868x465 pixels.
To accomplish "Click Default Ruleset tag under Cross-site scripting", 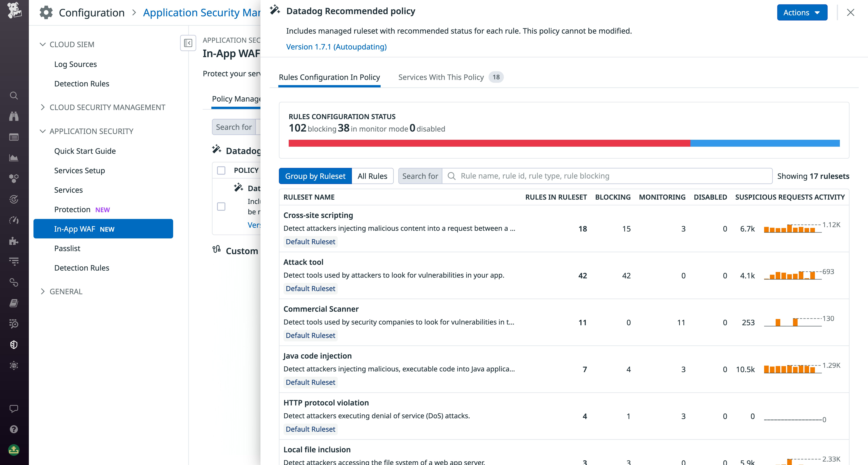I will (x=310, y=242).
